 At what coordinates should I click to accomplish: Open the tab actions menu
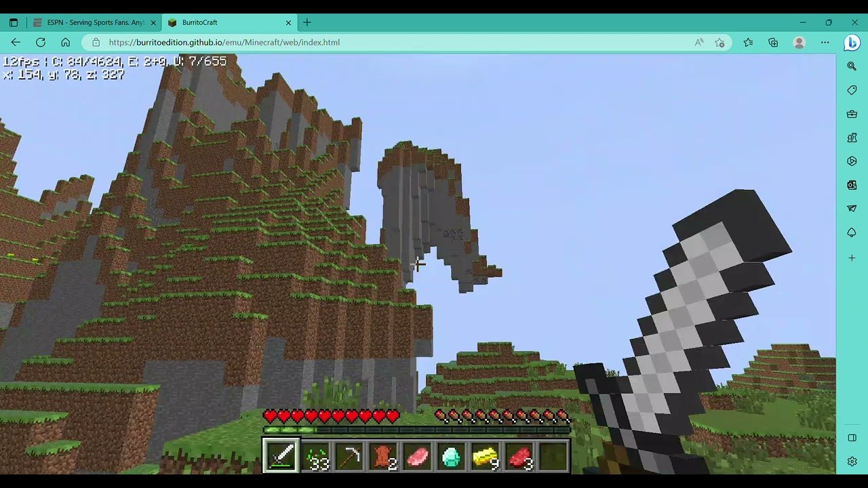point(14,22)
